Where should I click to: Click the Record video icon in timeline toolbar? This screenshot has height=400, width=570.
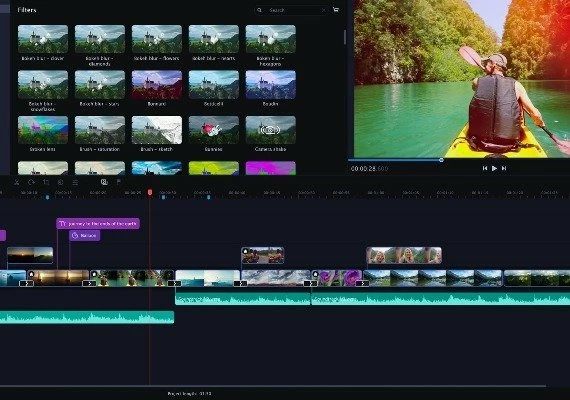pos(104,182)
